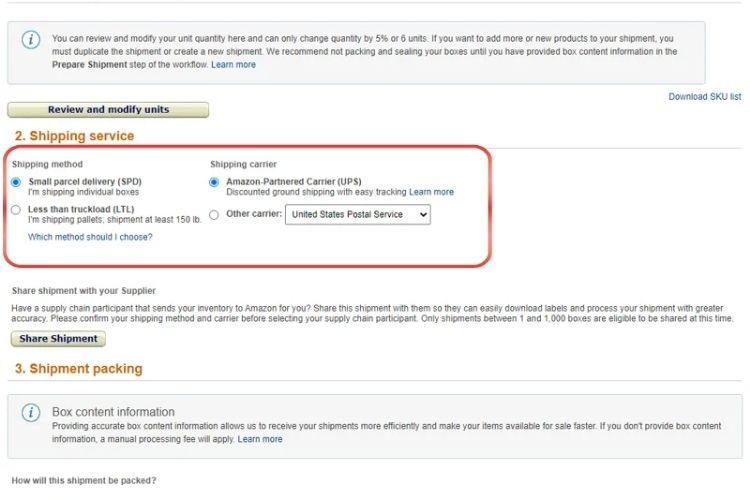This screenshot has width=750, height=500.
Task: Click the 3. Shipment packing heading
Action: (78, 369)
